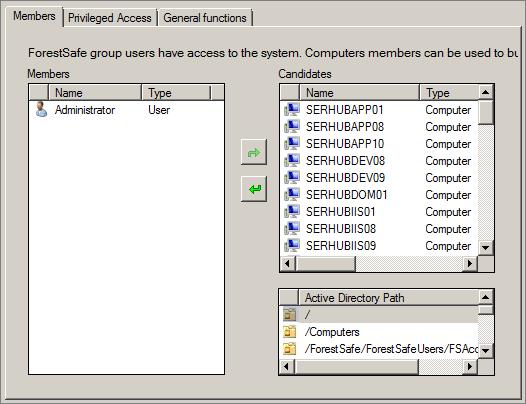526x404 pixels.
Task: Click the computer icon beside SERHUBAPP01
Action: [x=292, y=109]
